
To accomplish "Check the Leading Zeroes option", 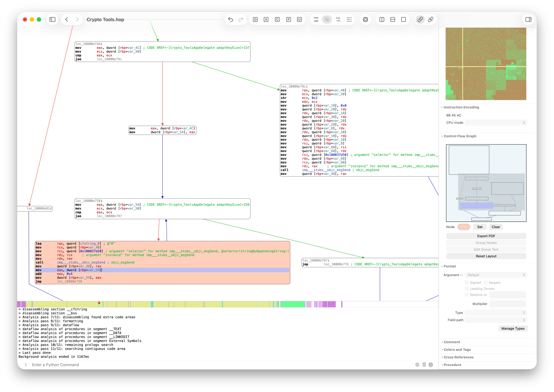I will 466,289.
